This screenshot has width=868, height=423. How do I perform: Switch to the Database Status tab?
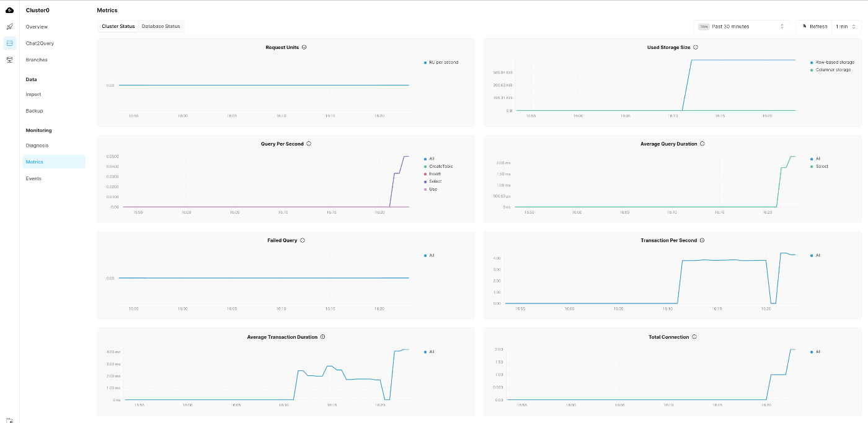(161, 26)
